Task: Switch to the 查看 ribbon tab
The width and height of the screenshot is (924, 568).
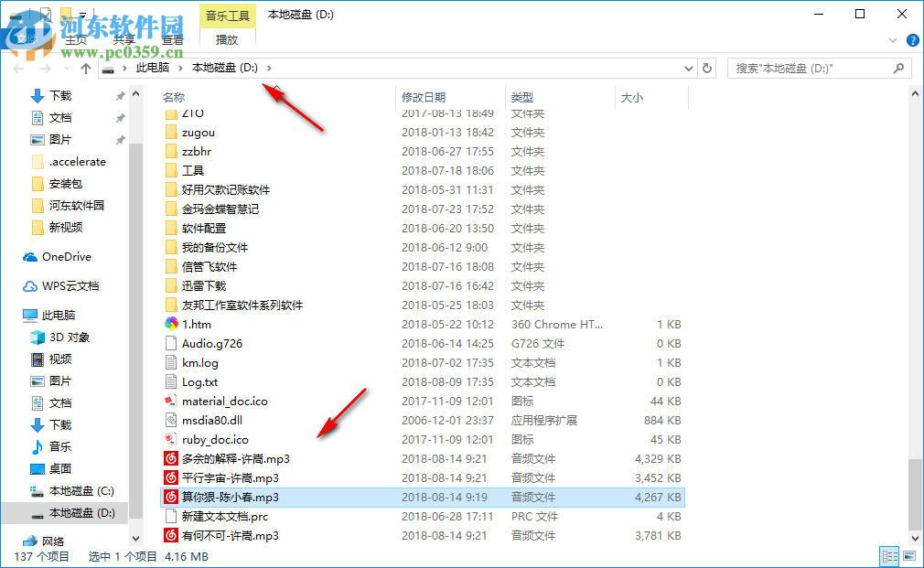Action: click(x=173, y=39)
